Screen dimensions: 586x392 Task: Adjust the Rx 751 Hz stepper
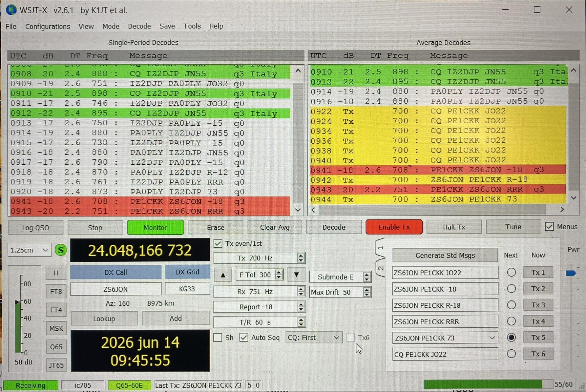click(301, 292)
